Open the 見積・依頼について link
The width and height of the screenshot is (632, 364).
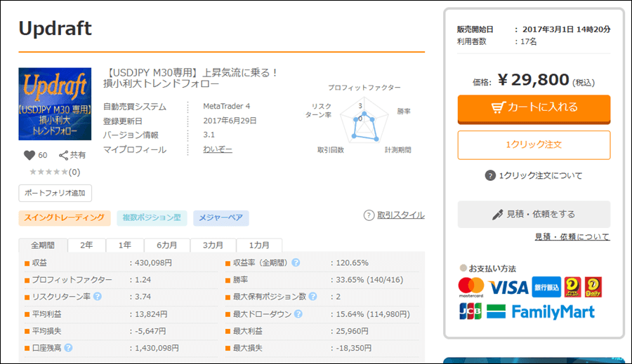[572, 237]
